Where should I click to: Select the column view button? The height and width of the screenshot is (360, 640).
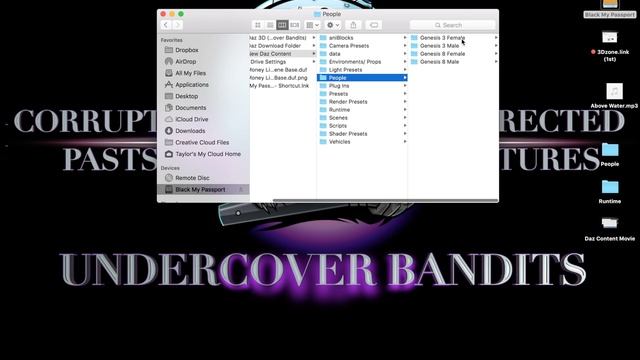pos(282,25)
